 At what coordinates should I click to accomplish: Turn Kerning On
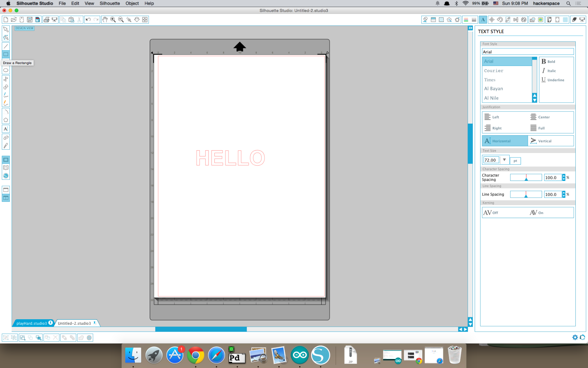tap(537, 212)
